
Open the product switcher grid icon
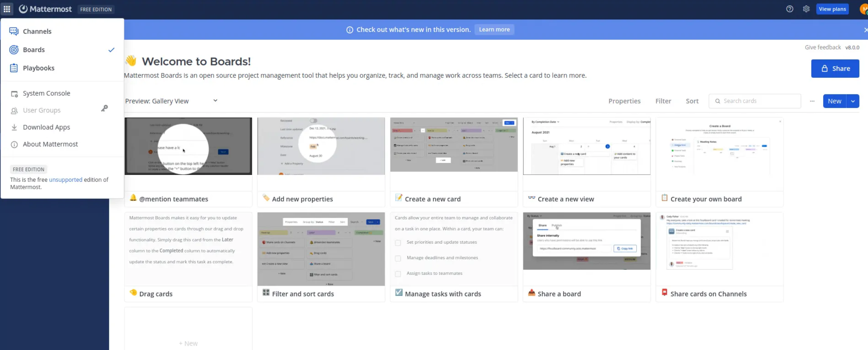pos(7,9)
